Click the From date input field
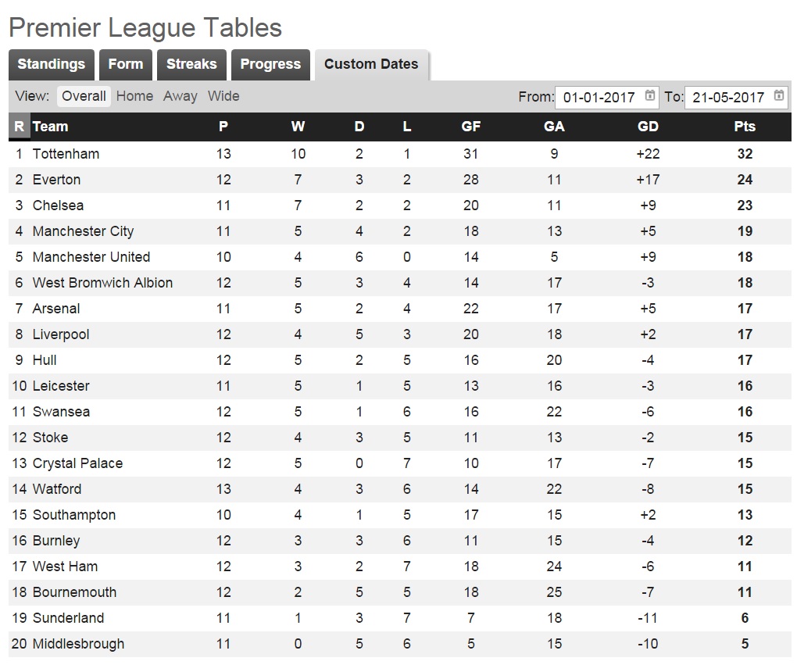797x672 pixels. coord(599,98)
